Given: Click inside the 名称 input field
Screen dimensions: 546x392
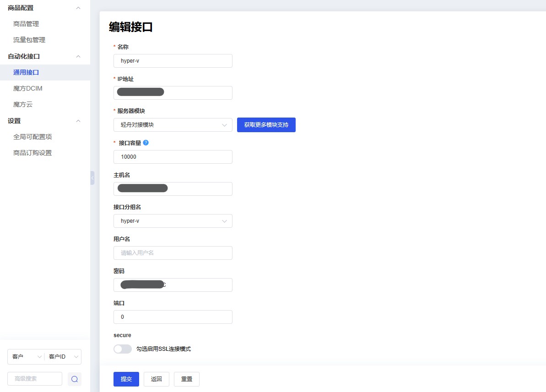Looking at the screenshot, I should pos(173,60).
